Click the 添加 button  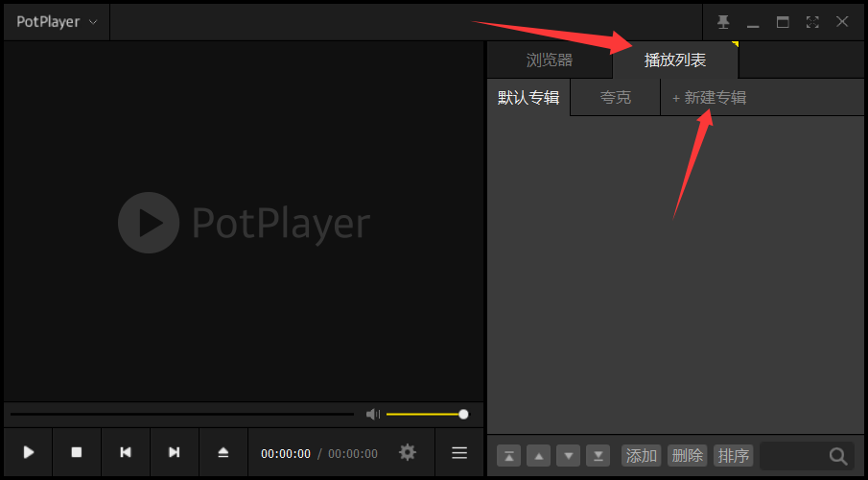(642, 456)
